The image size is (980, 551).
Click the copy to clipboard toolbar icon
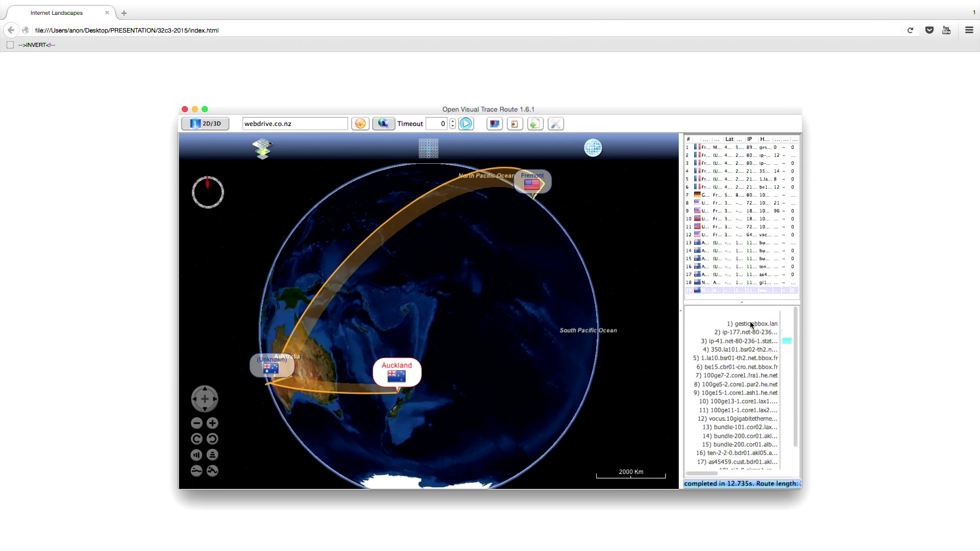pos(515,123)
